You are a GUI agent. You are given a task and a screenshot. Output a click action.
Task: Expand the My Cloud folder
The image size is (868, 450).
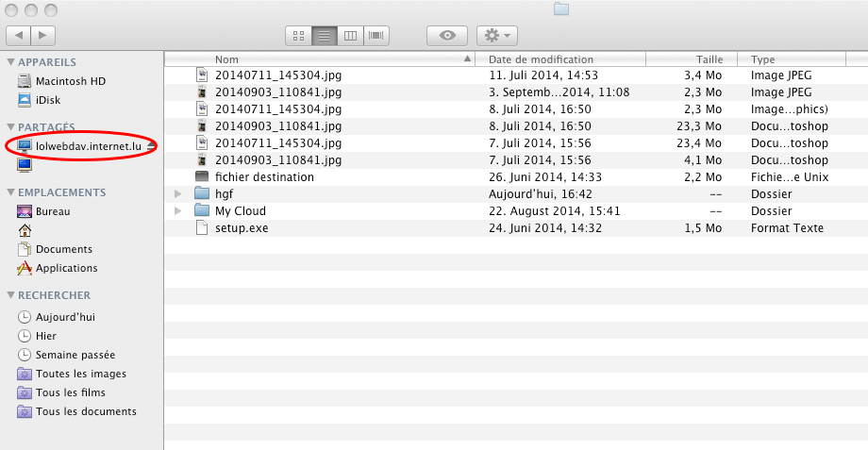coord(177,211)
